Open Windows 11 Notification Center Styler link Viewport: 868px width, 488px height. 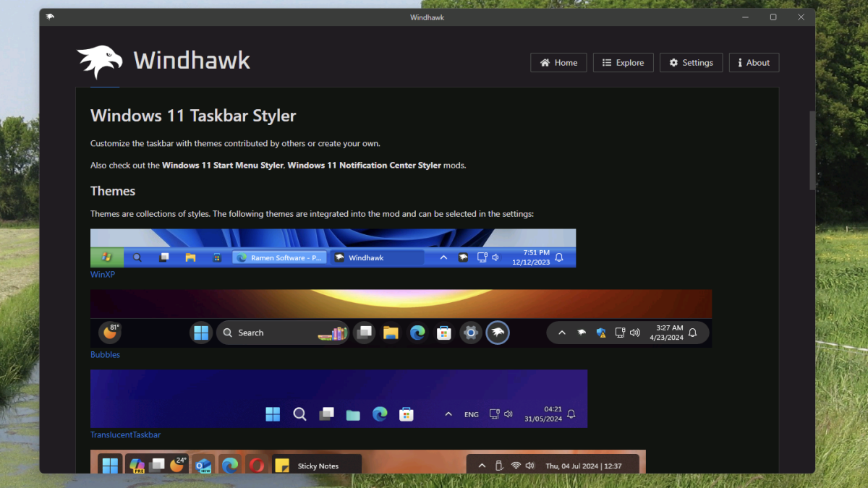coord(364,166)
